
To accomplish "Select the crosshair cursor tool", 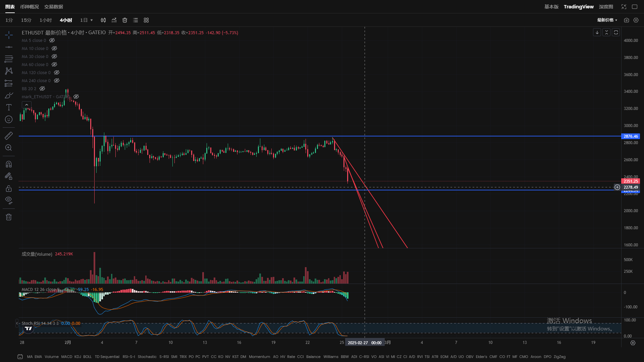I will (9, 35).
